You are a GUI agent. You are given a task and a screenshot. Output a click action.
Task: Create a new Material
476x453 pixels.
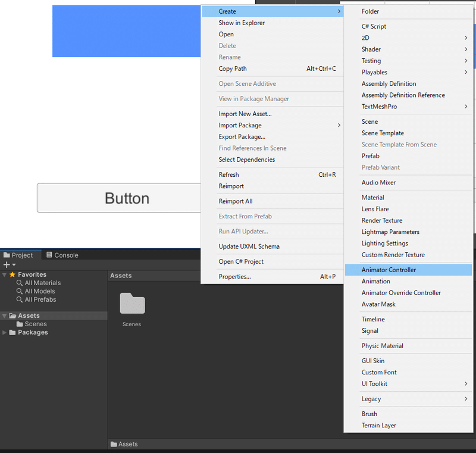[x=408, y=198]
